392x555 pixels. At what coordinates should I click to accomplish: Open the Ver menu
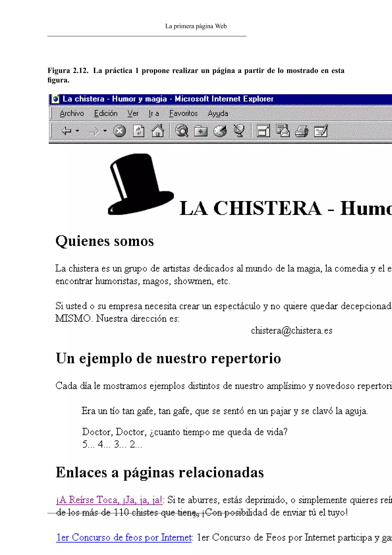click(133, 113)
